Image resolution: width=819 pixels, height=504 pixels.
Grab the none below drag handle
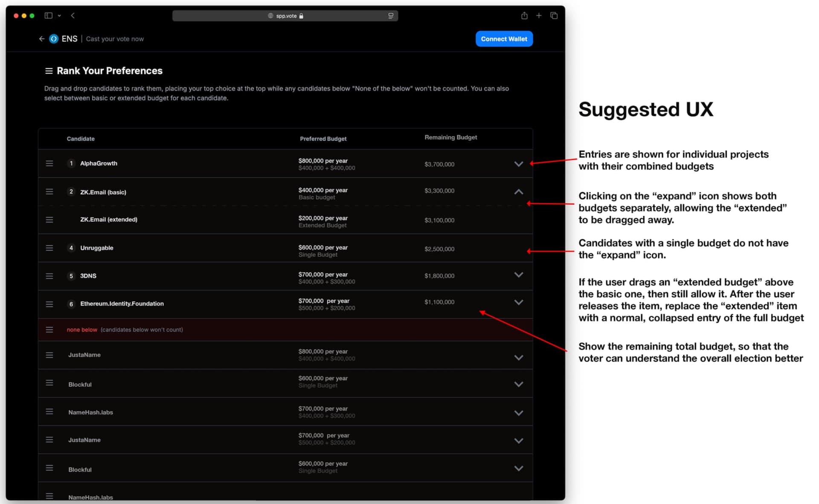(49, 330)
